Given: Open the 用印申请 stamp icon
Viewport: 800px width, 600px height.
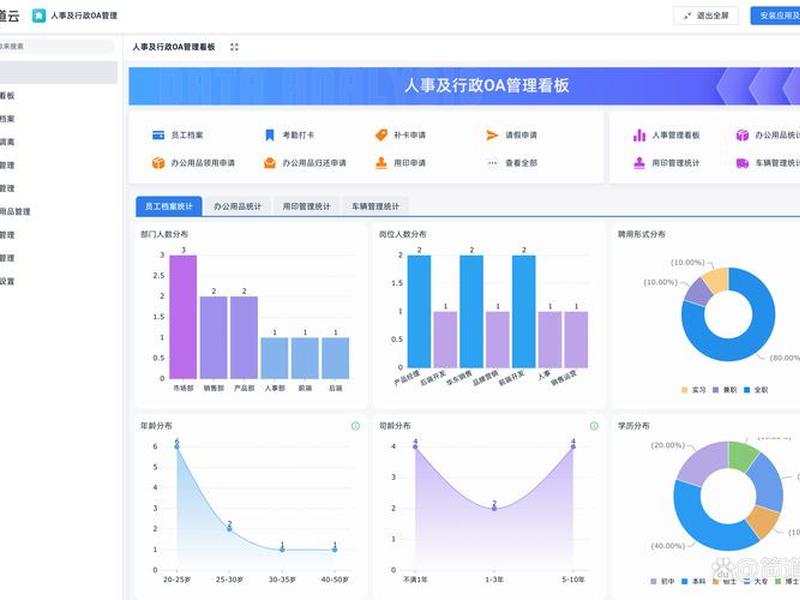Looking at the screenshot, I should point(381,163).
